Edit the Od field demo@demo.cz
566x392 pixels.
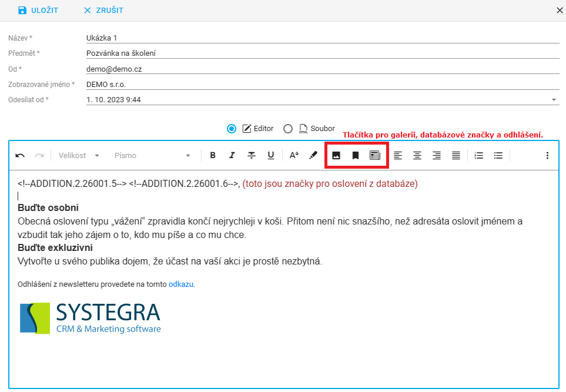coord(323,69)
